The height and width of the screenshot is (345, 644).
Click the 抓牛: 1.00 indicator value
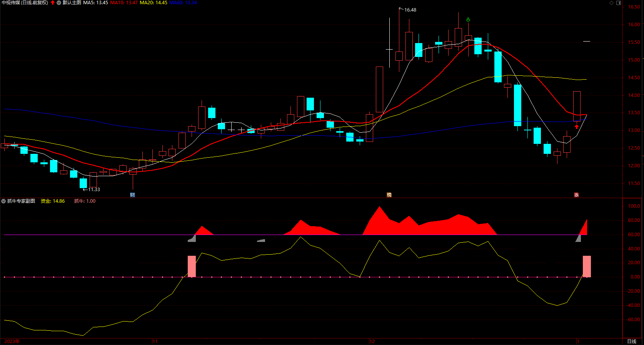coord(85,201)
